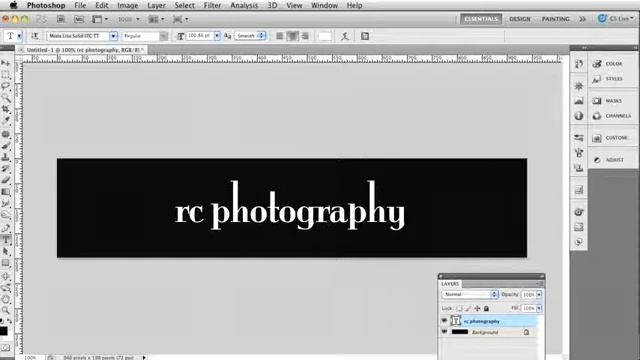This screenshot has width=640, height=360.
Task: Select the Rectangular Marquee tool
Action: point(5,75)
